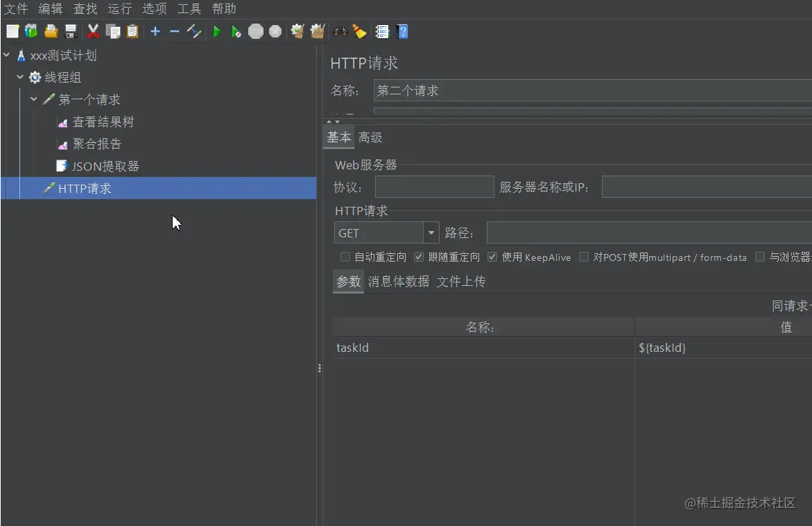Open the 查找 menu
The width and height of the screenshot is (812, 526).
pyautogui.click(x=85, y=9)
